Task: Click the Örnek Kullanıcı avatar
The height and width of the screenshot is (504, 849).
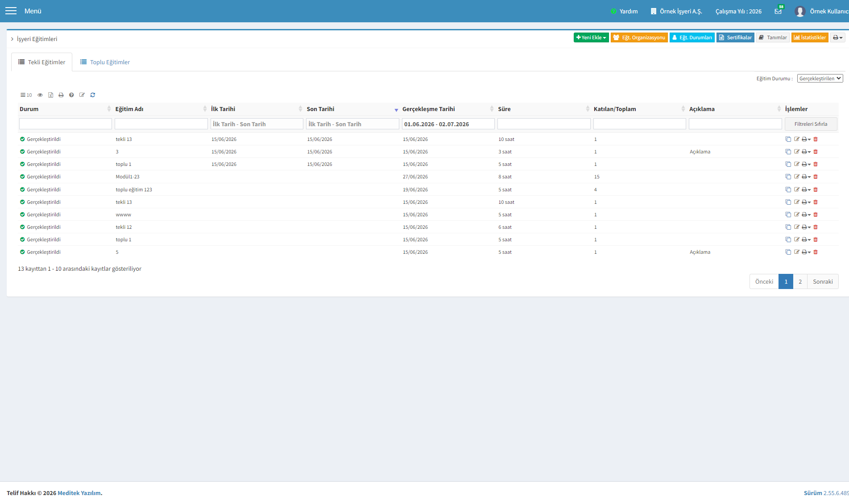Action: (799, 11)
